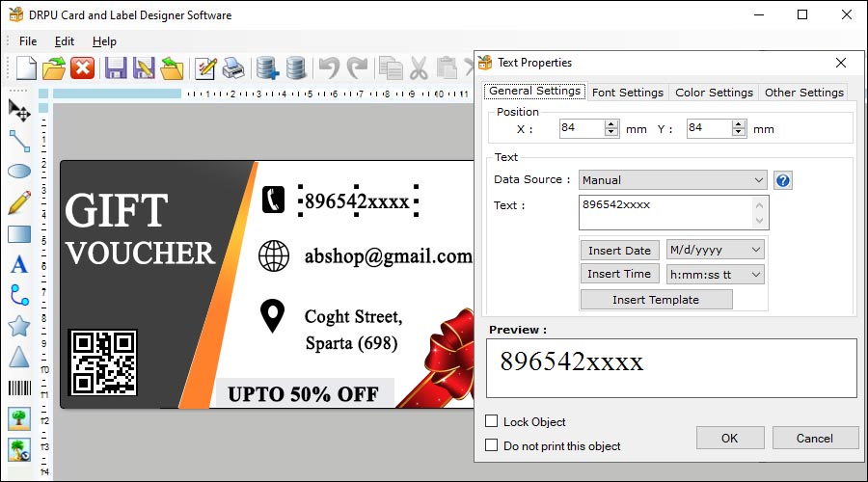Select the Line drawing tool

(x=19, y=141)
